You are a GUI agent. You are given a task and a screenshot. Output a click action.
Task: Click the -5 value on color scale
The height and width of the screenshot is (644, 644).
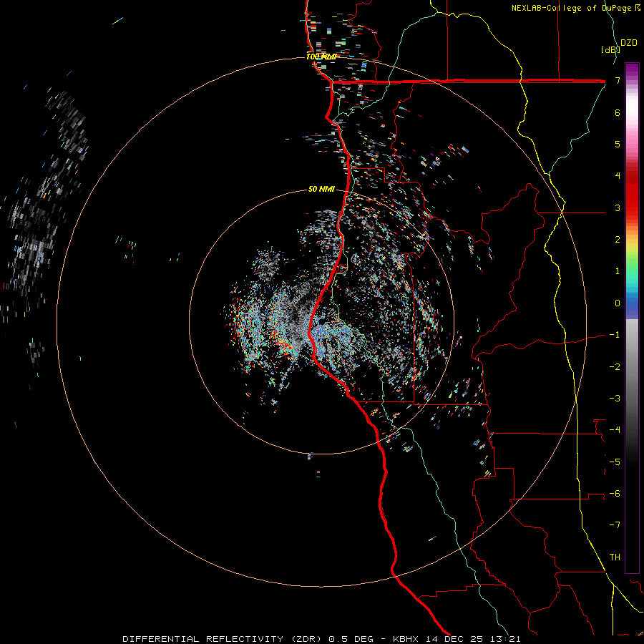[615, 462]
